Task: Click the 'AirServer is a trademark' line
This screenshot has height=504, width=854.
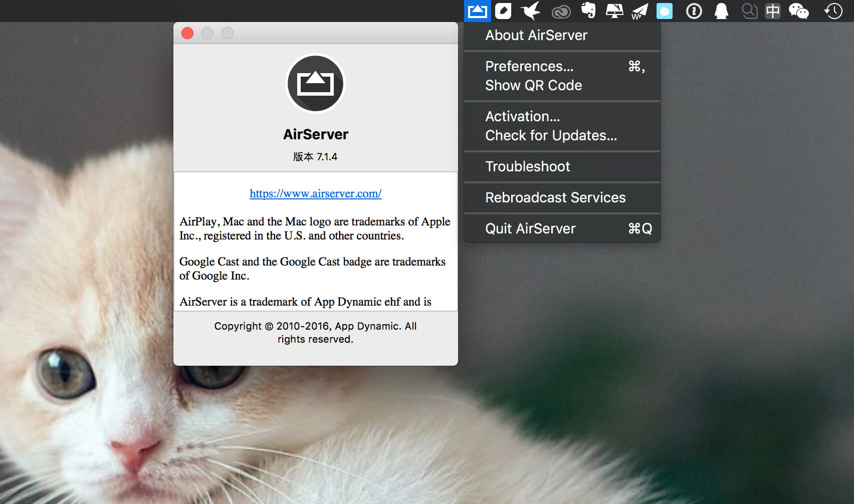Action: coord(305,302)
